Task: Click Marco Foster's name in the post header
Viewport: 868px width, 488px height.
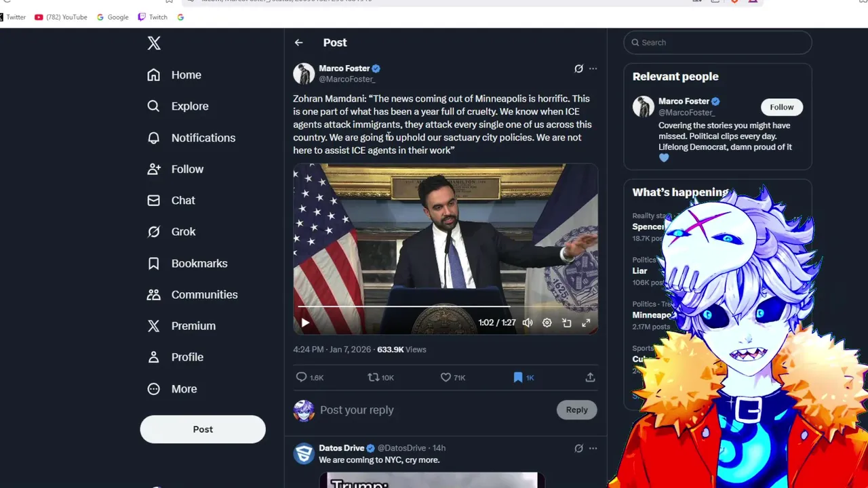Action: tap(344, 68)
